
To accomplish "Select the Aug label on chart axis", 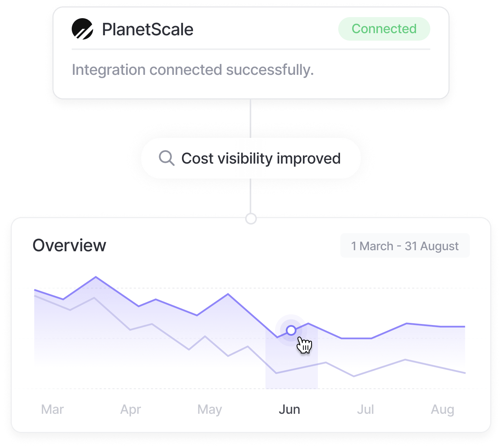I will 442,409.
